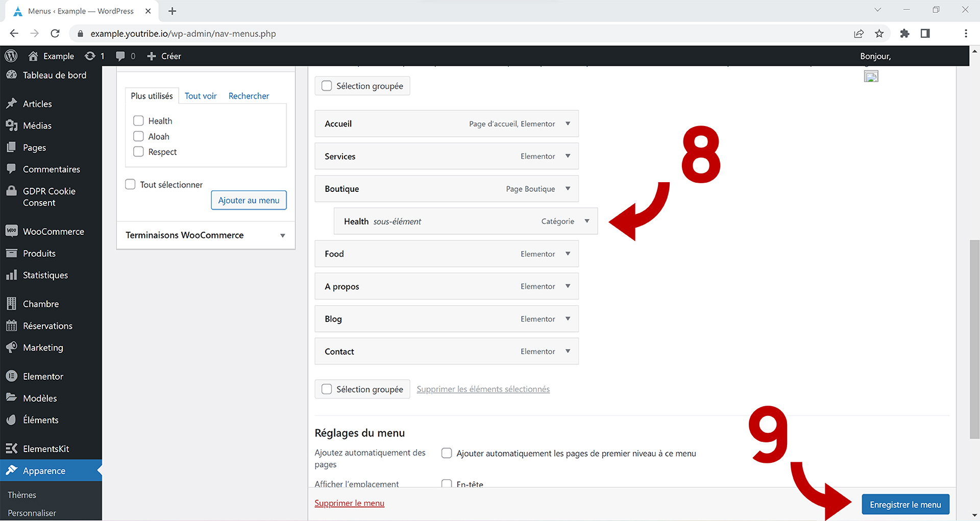Click the Supprimer le menu link

pos(349,503)
